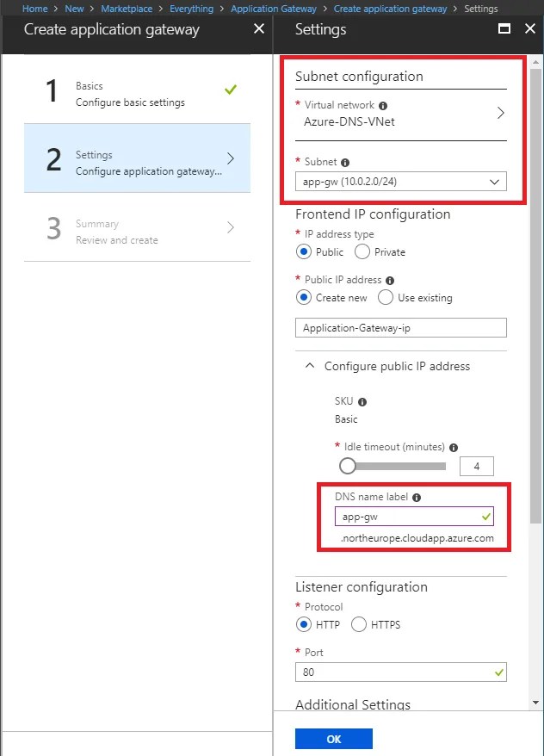Click the Idle timeout info icon
Viewport: 544px width, 756px height.
click(454, 448)
